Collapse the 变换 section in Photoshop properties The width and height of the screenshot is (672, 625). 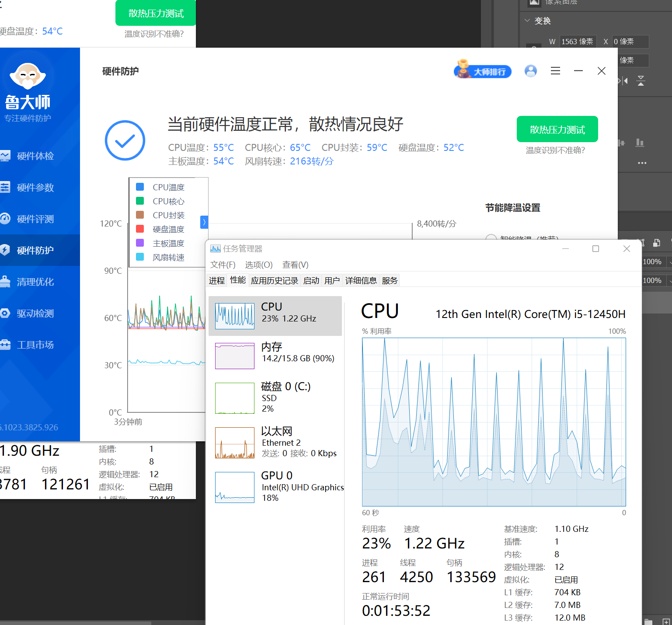pos(527,21)
